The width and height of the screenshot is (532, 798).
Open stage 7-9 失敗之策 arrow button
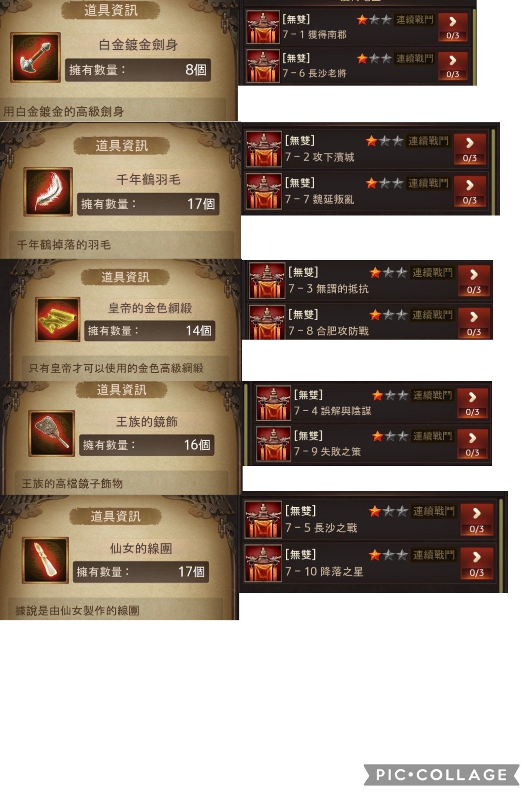click(473, 443)
